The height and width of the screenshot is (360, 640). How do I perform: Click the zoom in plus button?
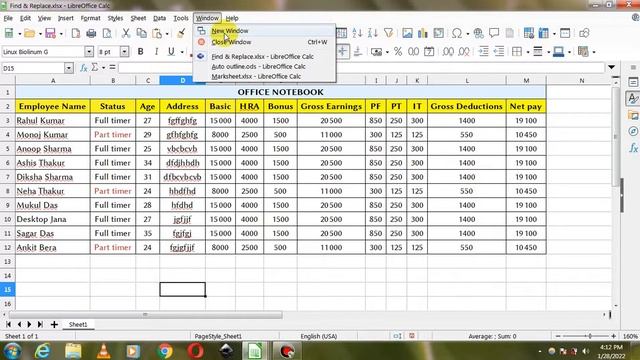tap(613, 336)
